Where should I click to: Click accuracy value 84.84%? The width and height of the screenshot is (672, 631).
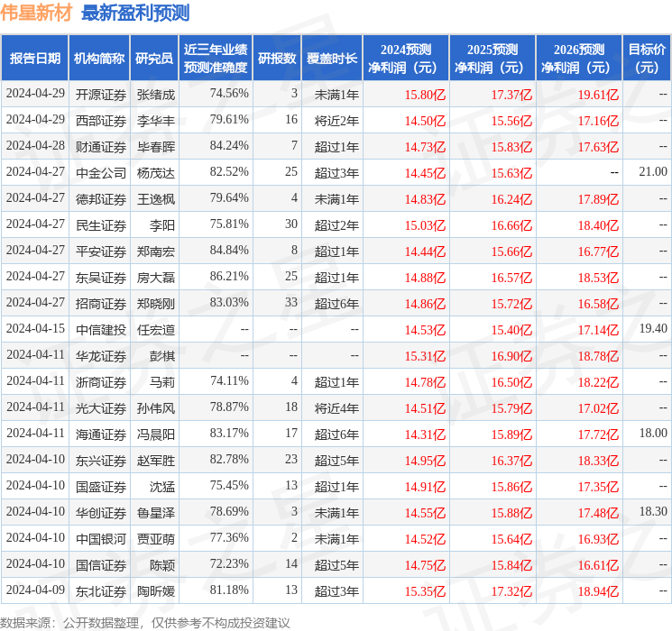tap(229, 250)
